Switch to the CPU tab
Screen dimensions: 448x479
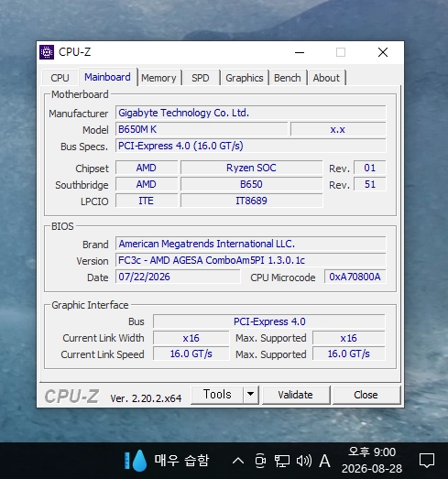60,78
